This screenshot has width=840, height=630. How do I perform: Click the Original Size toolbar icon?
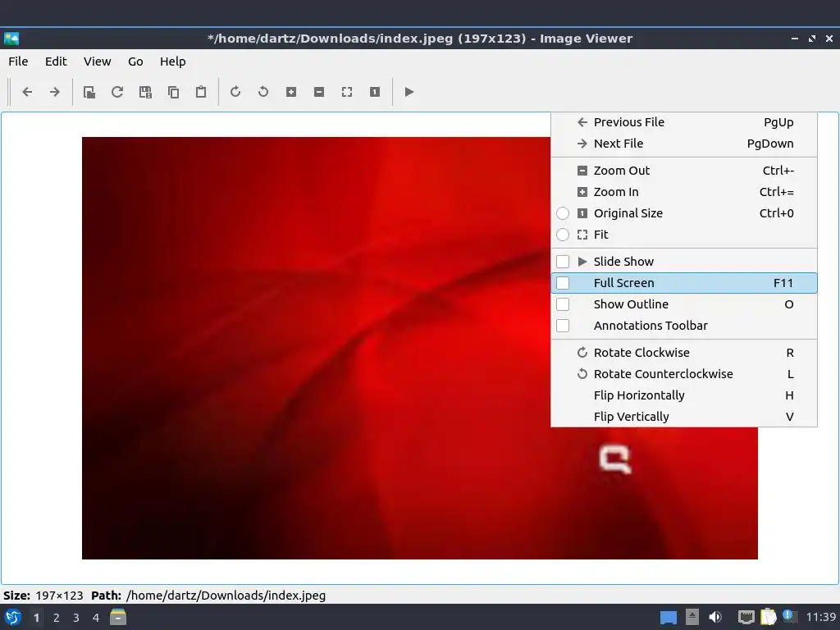tap(374, 92)
